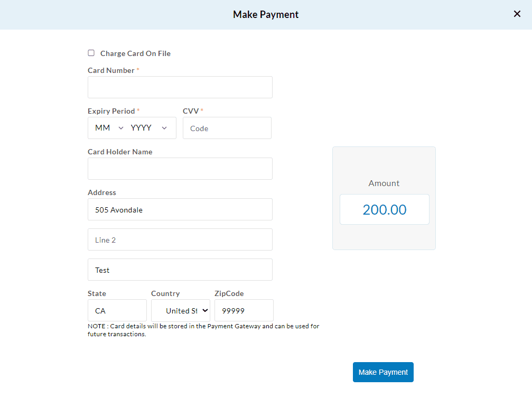Click the Card Number input field

tap(180, 87)
